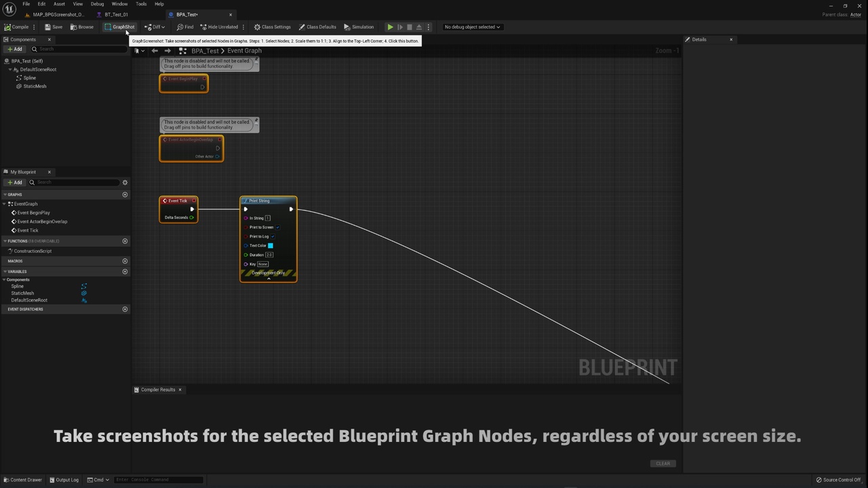Open the Tools menu

click(x=141, y=4)
